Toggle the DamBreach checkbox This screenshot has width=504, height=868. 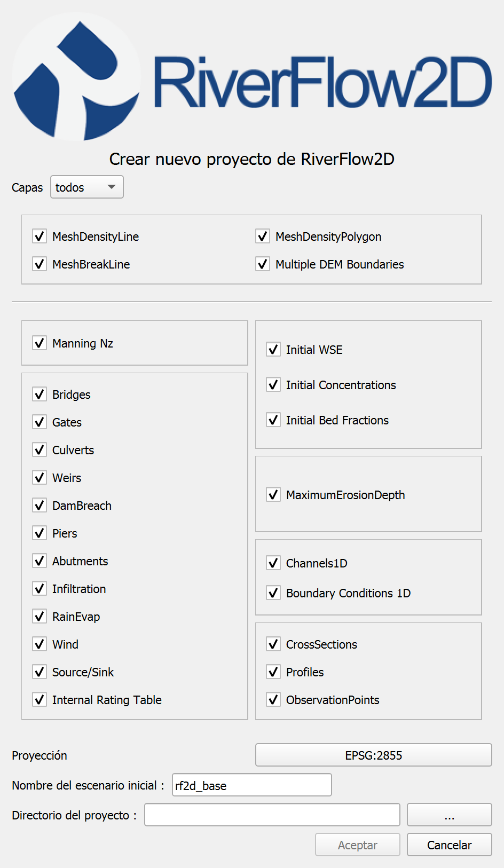coord(40,505)
